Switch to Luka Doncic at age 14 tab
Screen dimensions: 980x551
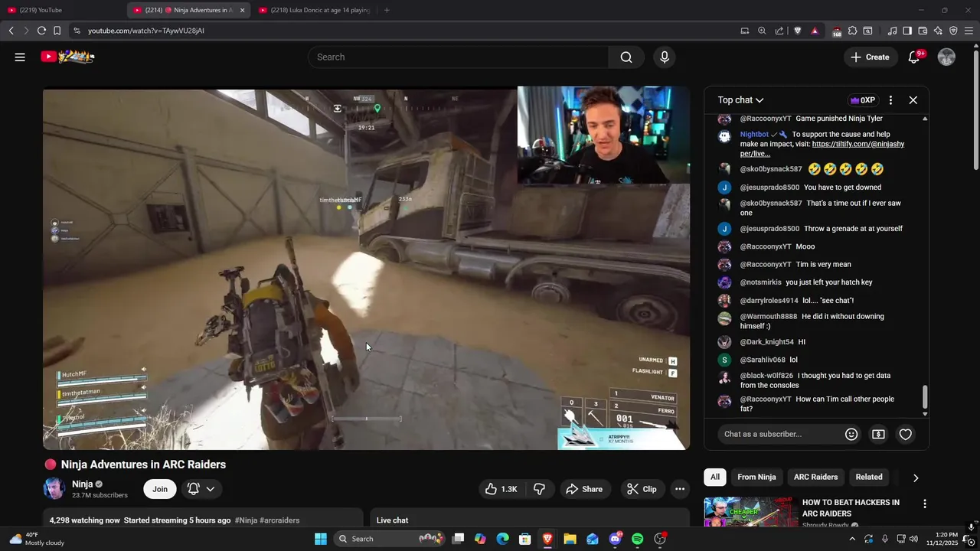[x=315, y=10]
